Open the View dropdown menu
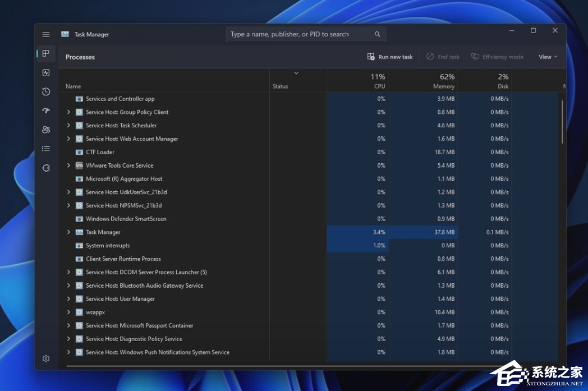The height and width of the screenshot is (391, 588). click(547, 57)
